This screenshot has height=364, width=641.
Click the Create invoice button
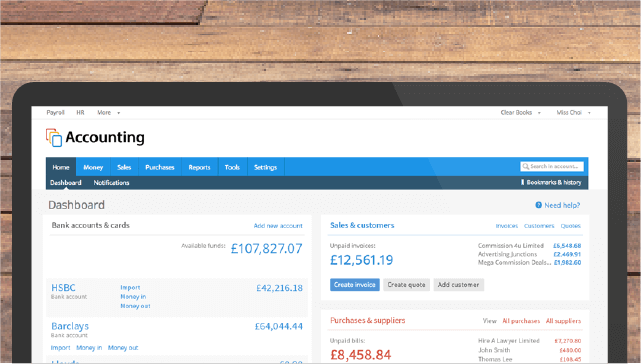point(354,285)
